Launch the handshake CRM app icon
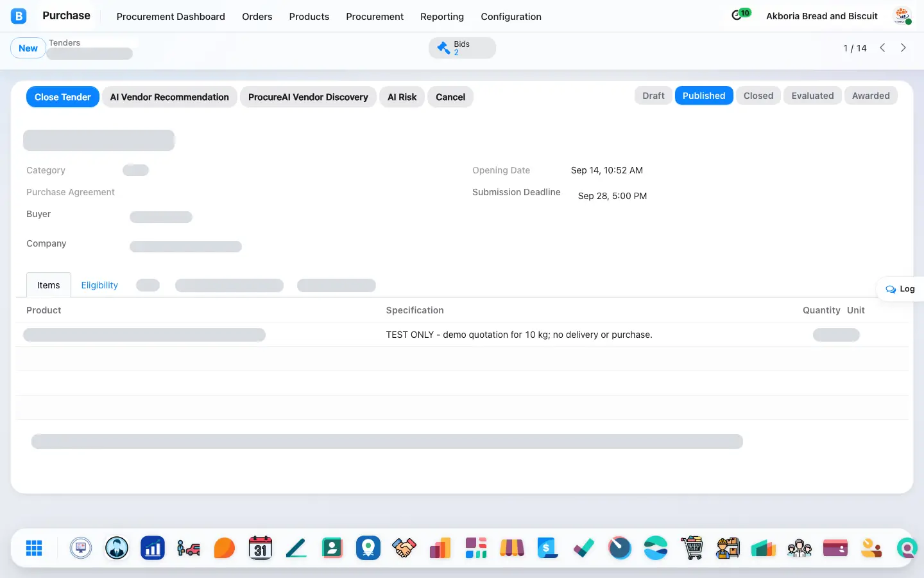Viewport: 924px width, 578px height. coord(404,548)
